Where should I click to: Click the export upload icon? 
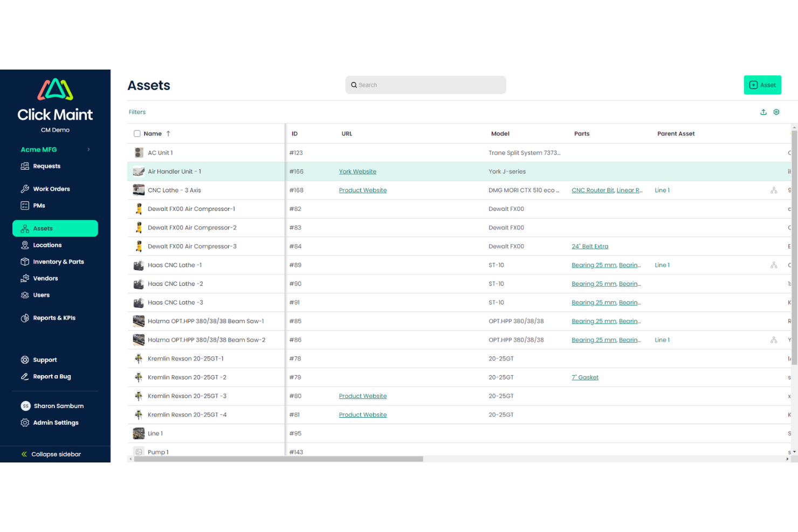click(763, 112)
